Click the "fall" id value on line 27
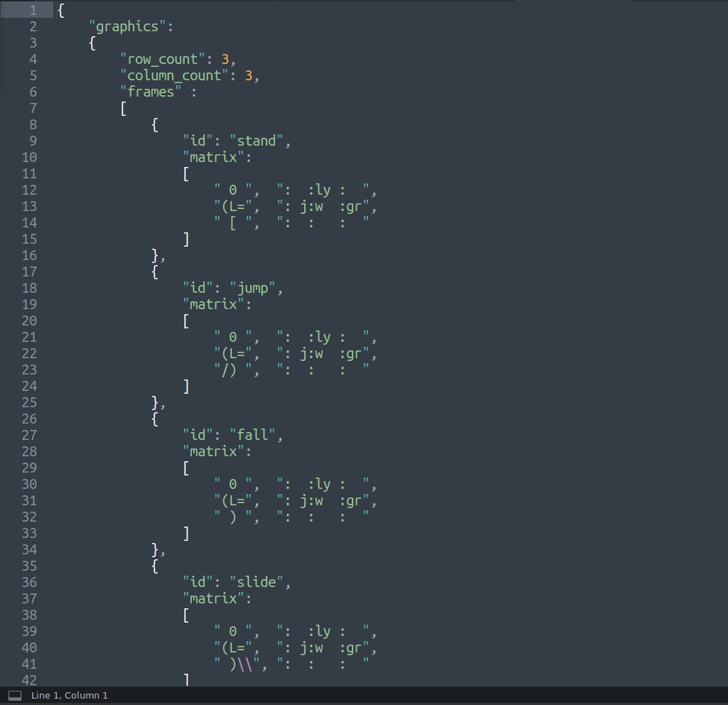Screen dimensions: 728x705 [x=252, y=435]
